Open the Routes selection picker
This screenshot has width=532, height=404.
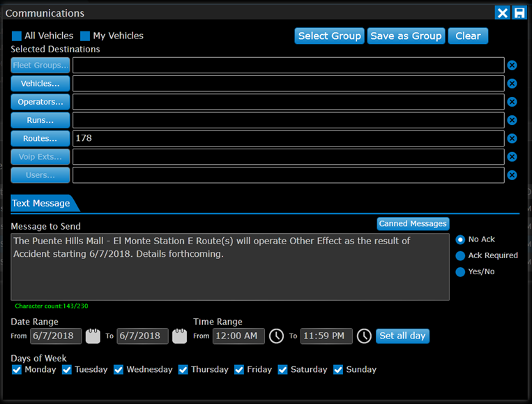pyautogui.click(x=40, y=138)
